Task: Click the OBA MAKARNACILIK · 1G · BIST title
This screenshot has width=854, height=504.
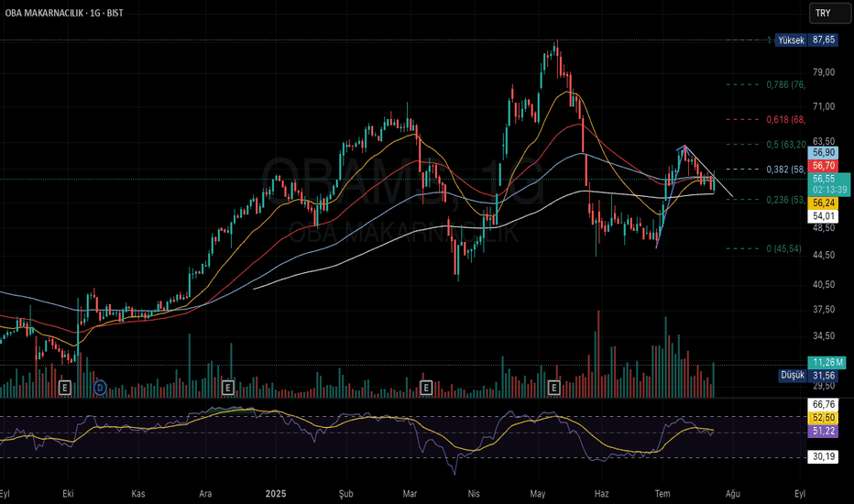Action: tap(64, 13)
